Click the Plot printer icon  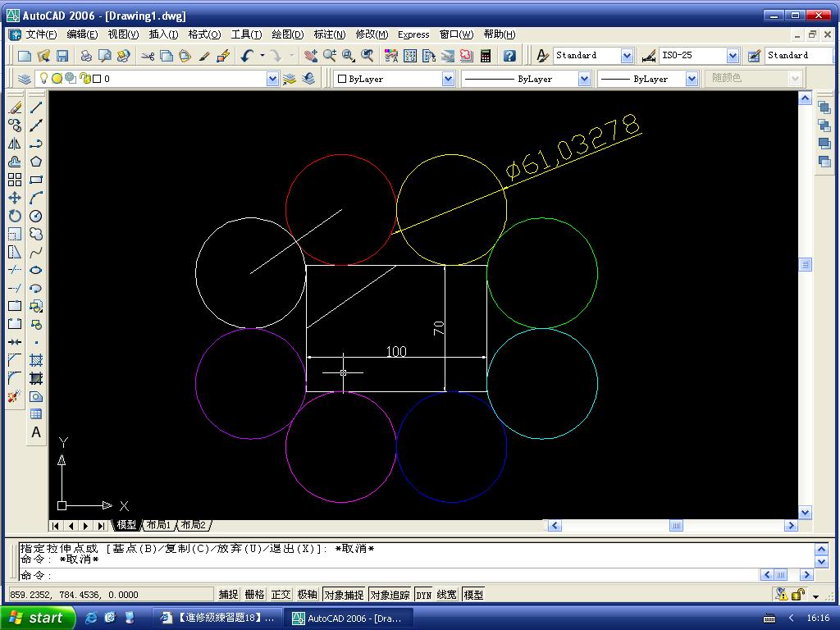click(85, 55)
